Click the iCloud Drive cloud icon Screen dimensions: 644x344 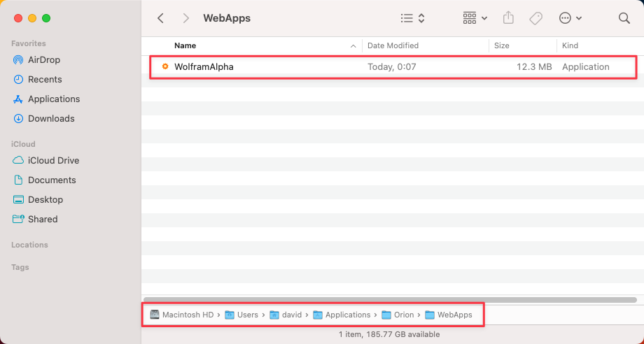18,160
